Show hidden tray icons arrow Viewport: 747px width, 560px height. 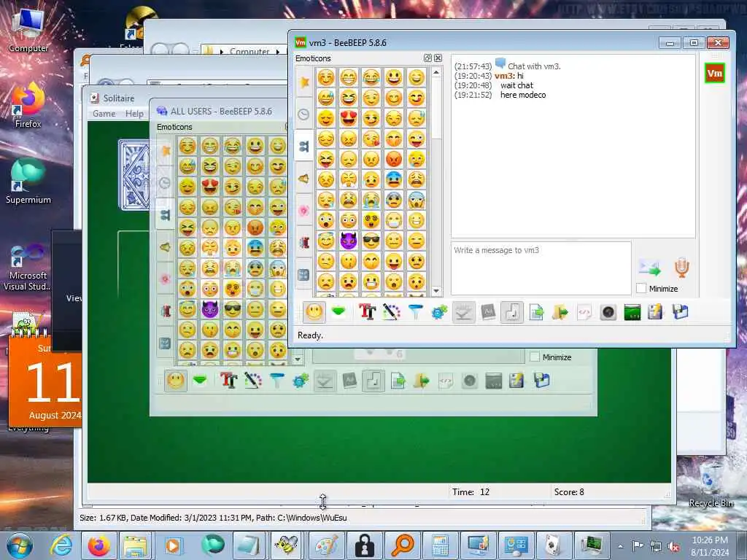click(x=620, y=546)
